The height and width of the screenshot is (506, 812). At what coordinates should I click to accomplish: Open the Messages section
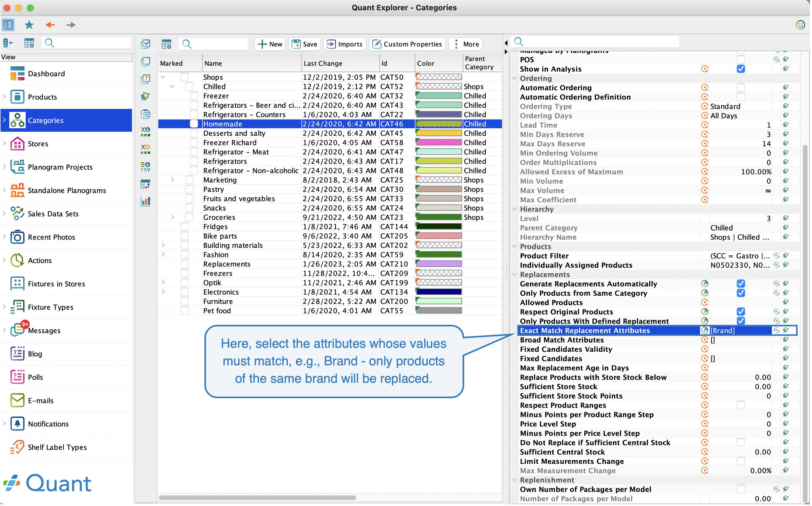66,331
